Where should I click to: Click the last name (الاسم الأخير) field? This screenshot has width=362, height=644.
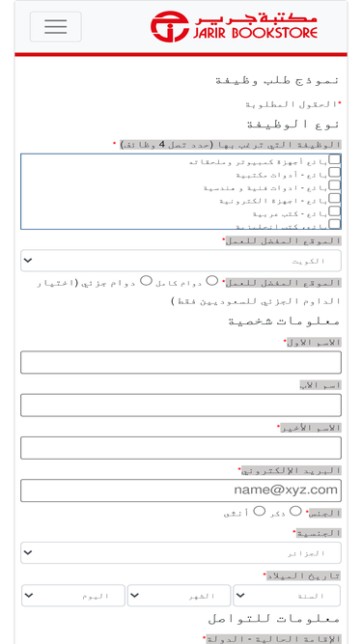click(x=181, y=448)
